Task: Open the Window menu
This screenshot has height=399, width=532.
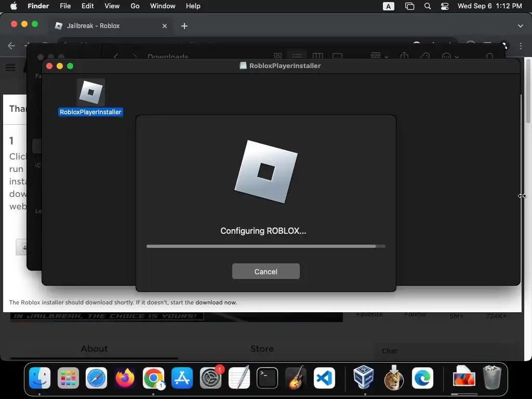Action: point(163,6)
